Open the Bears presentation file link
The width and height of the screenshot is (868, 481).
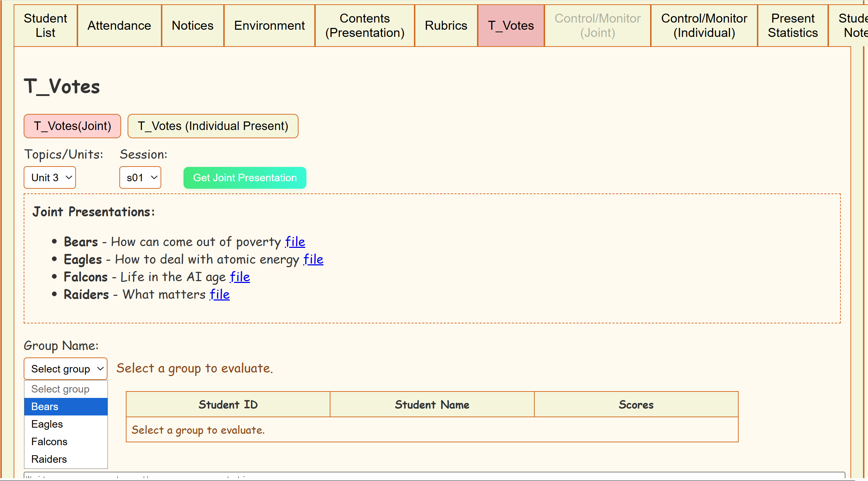click(295, 242)
